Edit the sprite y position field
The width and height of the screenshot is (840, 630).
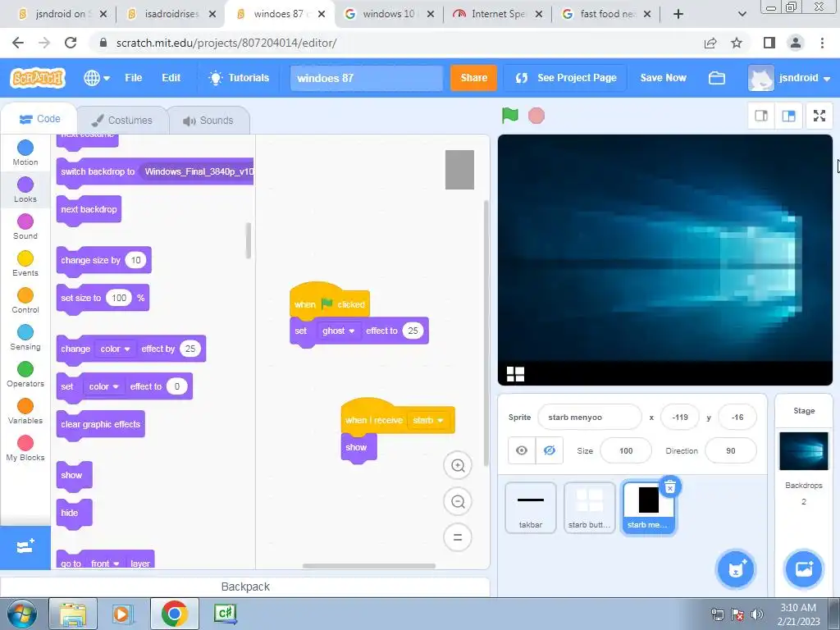coord(737,417)
